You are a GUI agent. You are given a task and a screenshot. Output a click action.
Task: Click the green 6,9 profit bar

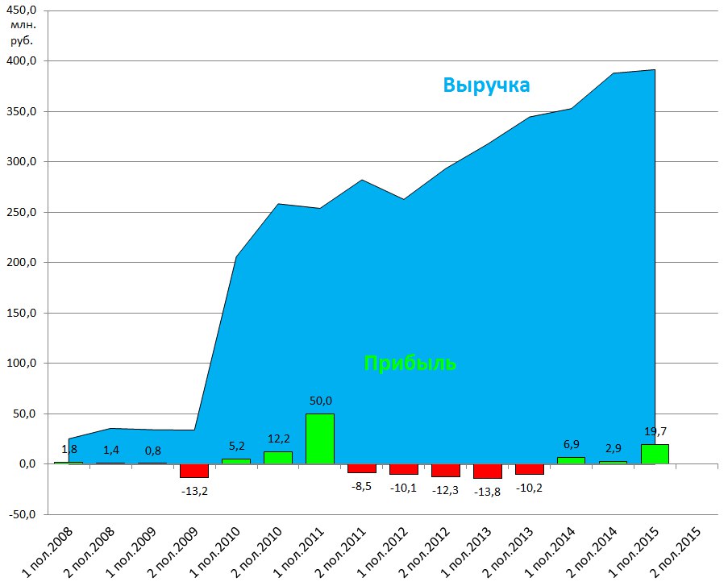point(571,460)
